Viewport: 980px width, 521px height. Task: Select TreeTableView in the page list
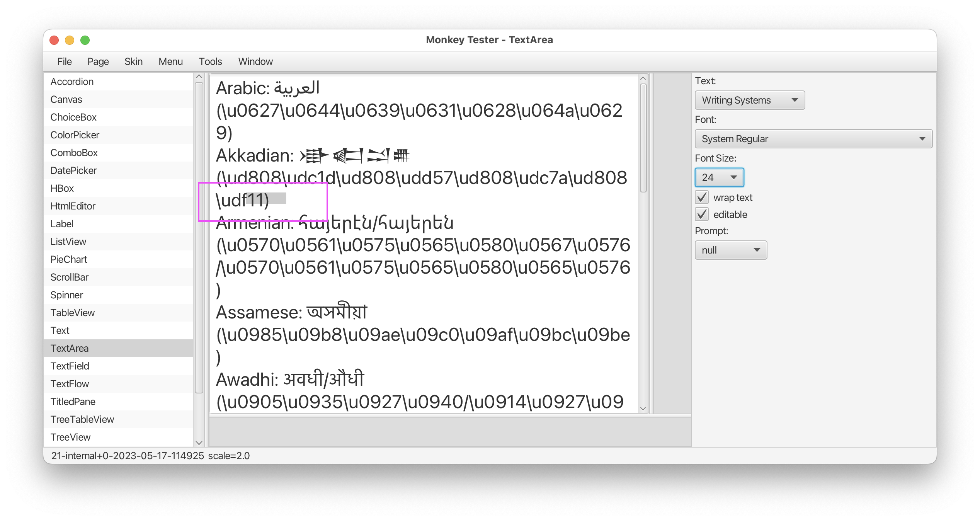point(82,419)
